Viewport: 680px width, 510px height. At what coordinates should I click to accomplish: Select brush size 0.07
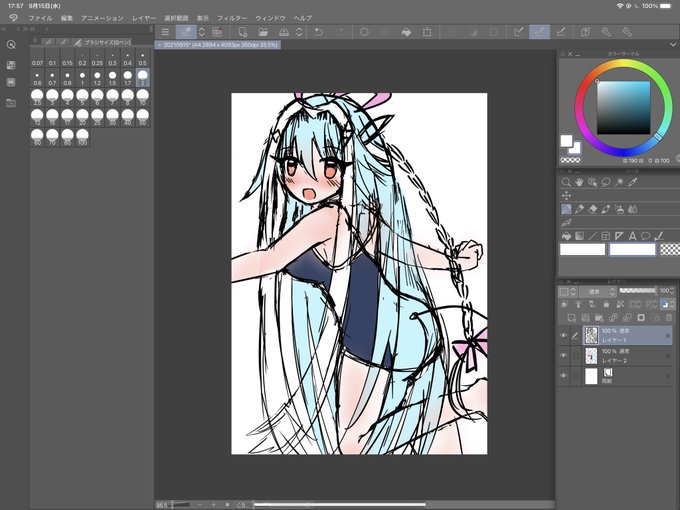(x=37, y=58)
